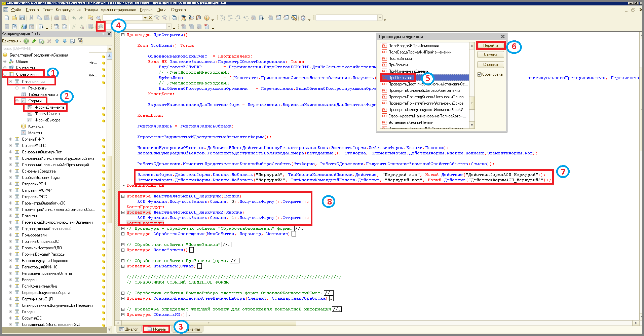Expand the ОбработкаОповещения procedure fold
This screenshot has height=336, width=644.
point(123,234)
